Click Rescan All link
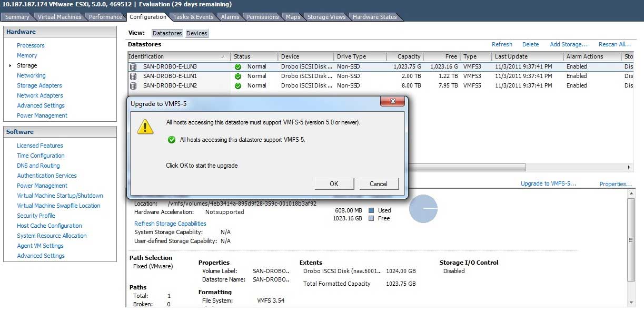 [615, 44]
